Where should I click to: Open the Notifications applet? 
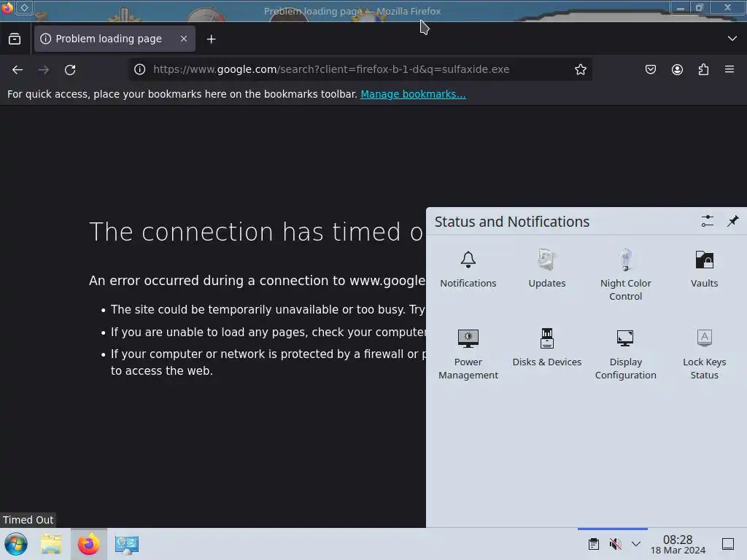coord(468,269)
